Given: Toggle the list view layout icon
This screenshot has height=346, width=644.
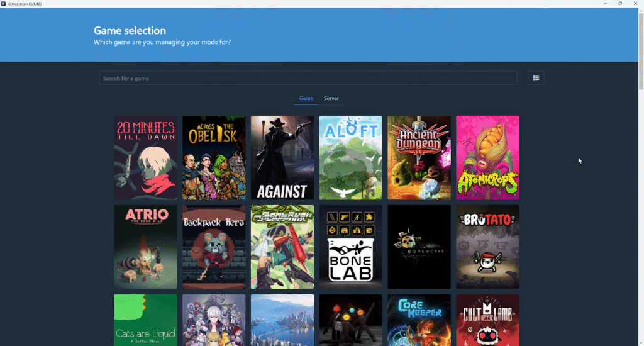Looking at the screenshot, I should pos(536,78).
